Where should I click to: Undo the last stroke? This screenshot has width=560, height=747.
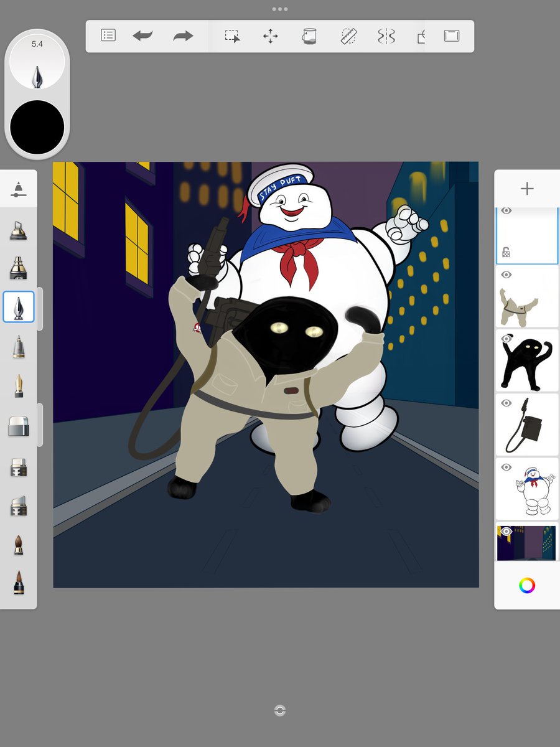point(142,36)
